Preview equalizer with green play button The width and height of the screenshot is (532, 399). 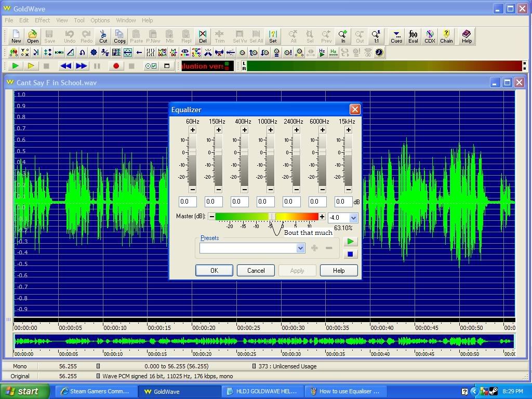pyautogui.click(x=350, y=242)
